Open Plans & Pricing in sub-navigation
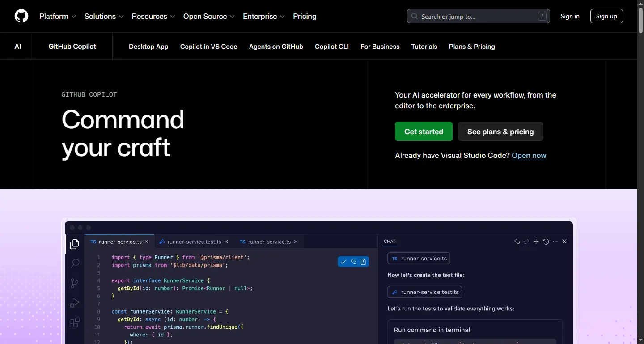 pyautogui.click(x=472, y=47)
